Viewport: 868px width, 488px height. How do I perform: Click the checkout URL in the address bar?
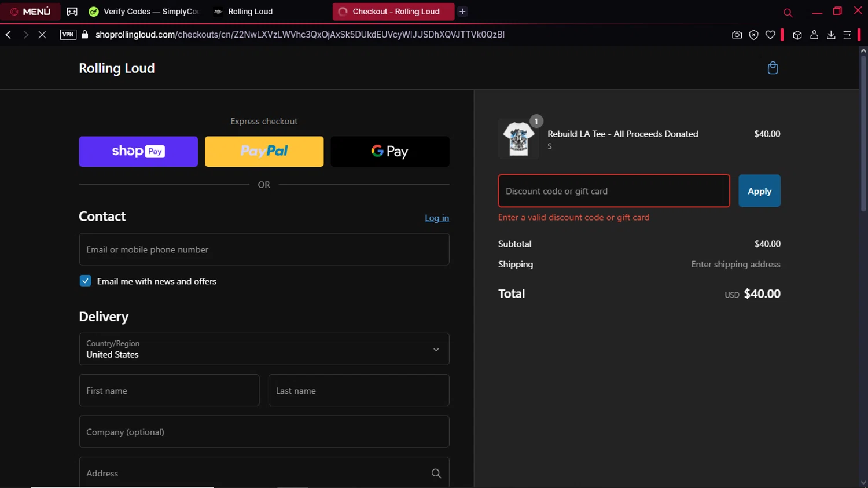tap(300, 35)
